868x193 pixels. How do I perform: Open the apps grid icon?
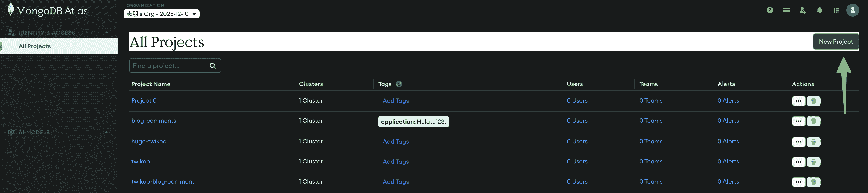836,10
